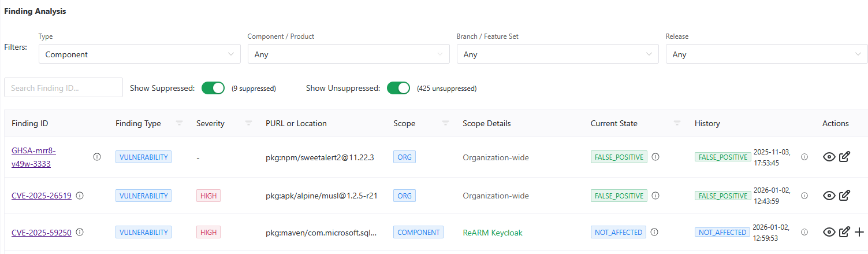Image resolution: width=868 pixels, height=254 pixels.
Task: Click history info icon for GHSA-mrr8 row
Action: tap(804, 156)
